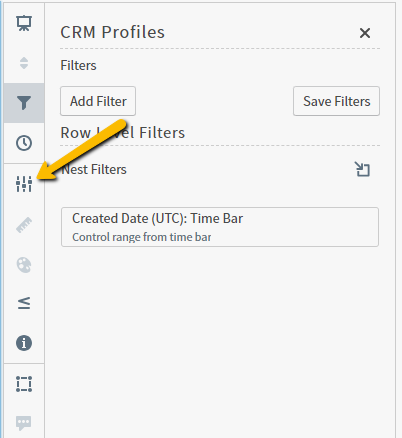The width and height of the screenshot is (402, 438).
Task: Close the CRM Profiles panel
Action: click(365, 33)
